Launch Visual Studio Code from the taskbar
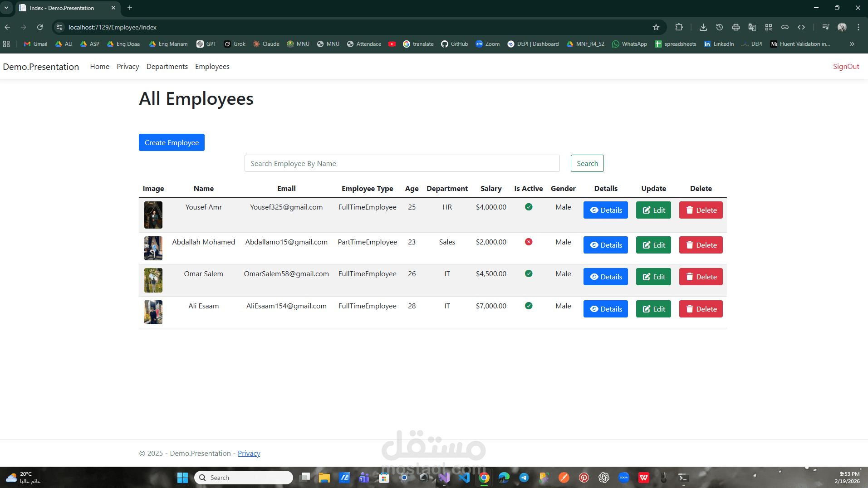The width and height of the screenshot is (868, 488). [464, 478]
